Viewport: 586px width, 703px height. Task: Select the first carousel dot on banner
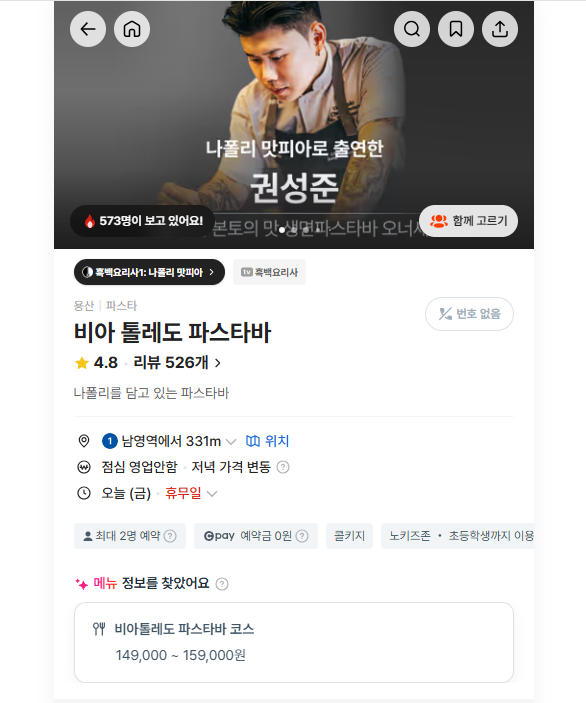(282, 230)
